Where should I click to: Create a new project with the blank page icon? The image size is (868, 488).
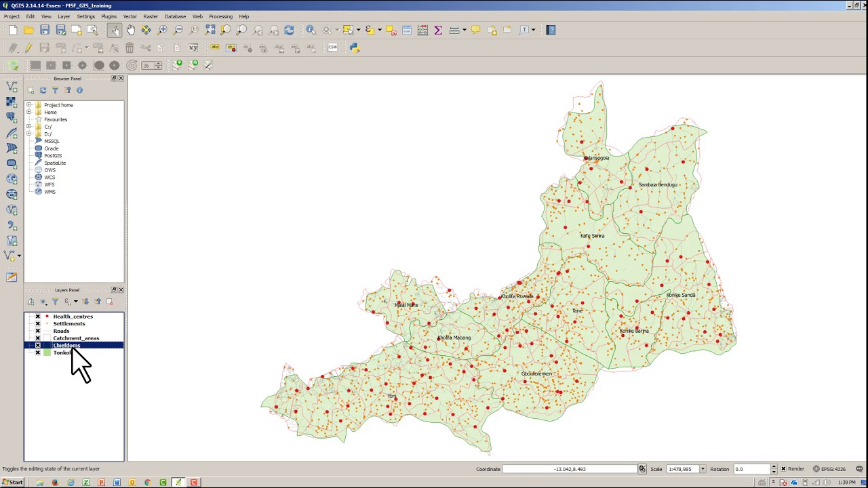click(x=13, y=30)
